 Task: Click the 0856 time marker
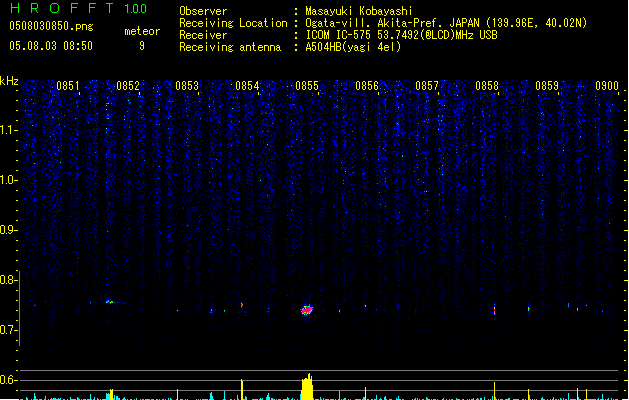[367, 86]
